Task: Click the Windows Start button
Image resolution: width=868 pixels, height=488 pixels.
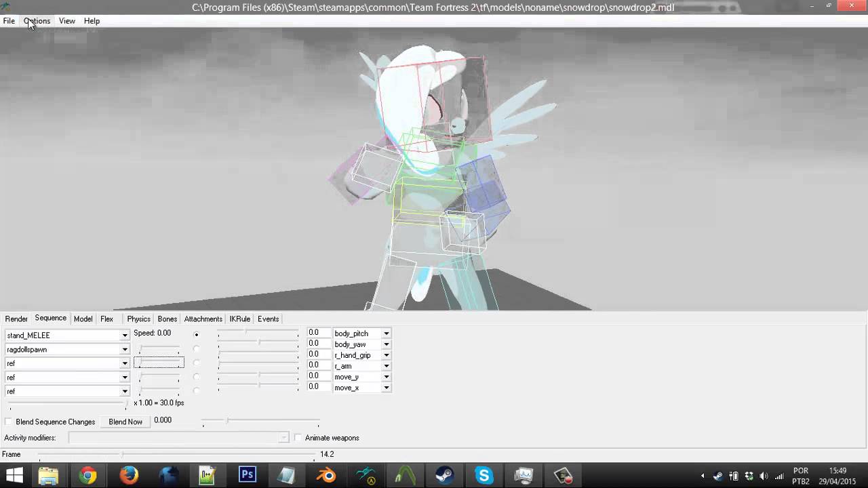Action: click(14, 476)
